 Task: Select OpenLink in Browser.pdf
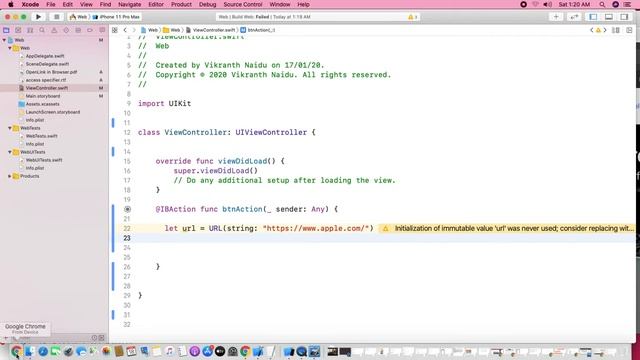click(x=51, y=72)
